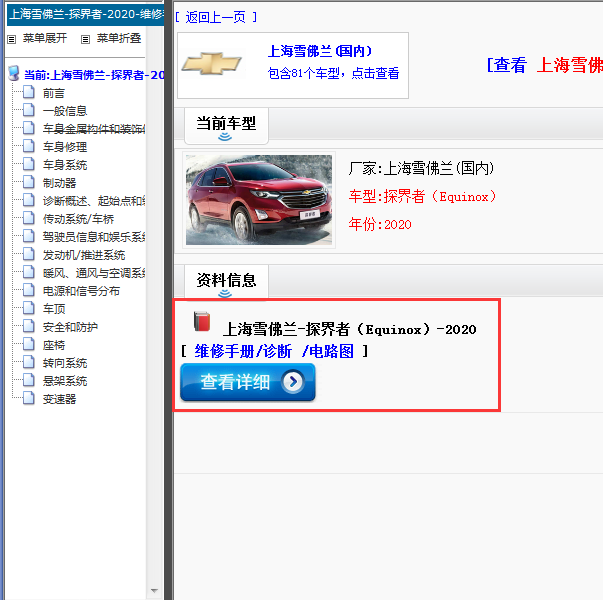This screenshot has height=600, width=603.
Task: Click the document icon next to 制动器
Action: pos(29,182)
